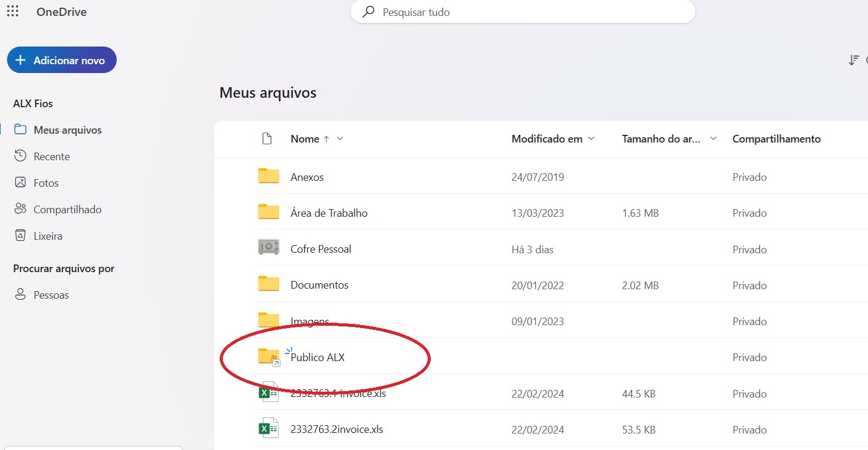Expand Tamanho do arquivo dropdown chevron

pyautogui.click(x=713, y=139)
